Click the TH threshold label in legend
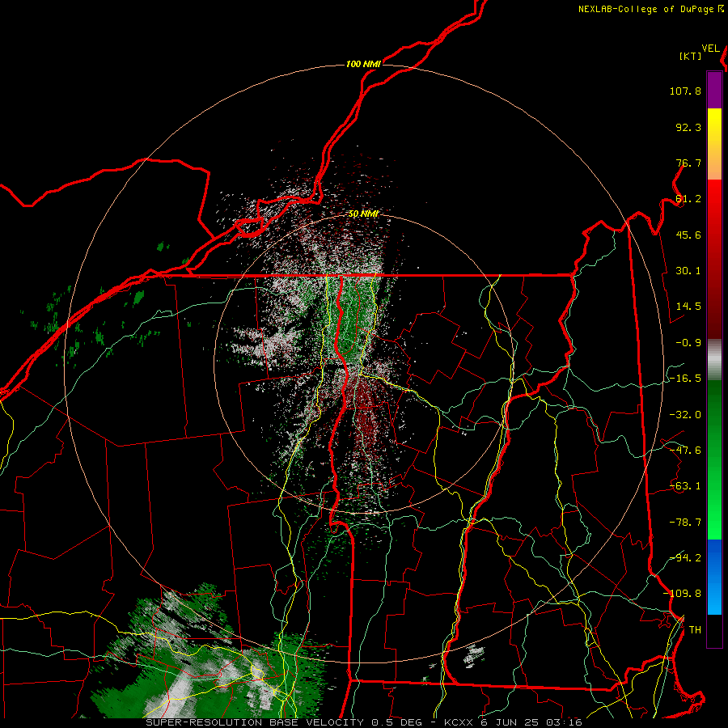728x728 pixels. 695,630
